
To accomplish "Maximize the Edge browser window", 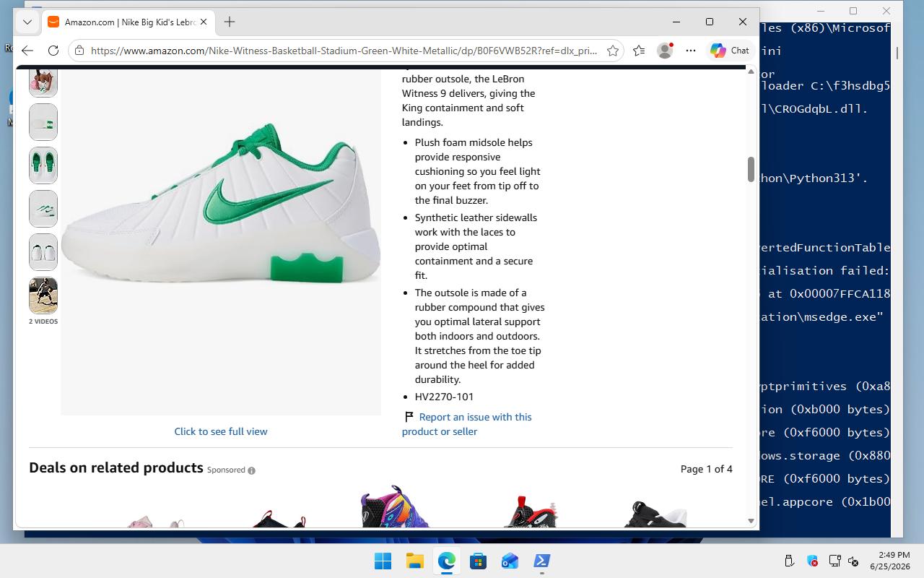I will pyautogui.click(x=710, y=22).
